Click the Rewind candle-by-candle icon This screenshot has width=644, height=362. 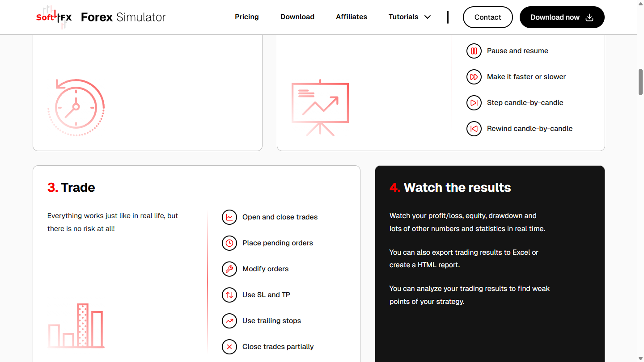[x=474, y=129]
